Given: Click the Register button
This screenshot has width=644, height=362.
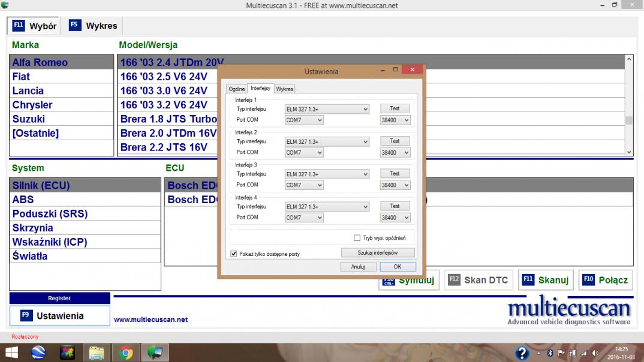Looking at the screenshot, I should [59, 298].
